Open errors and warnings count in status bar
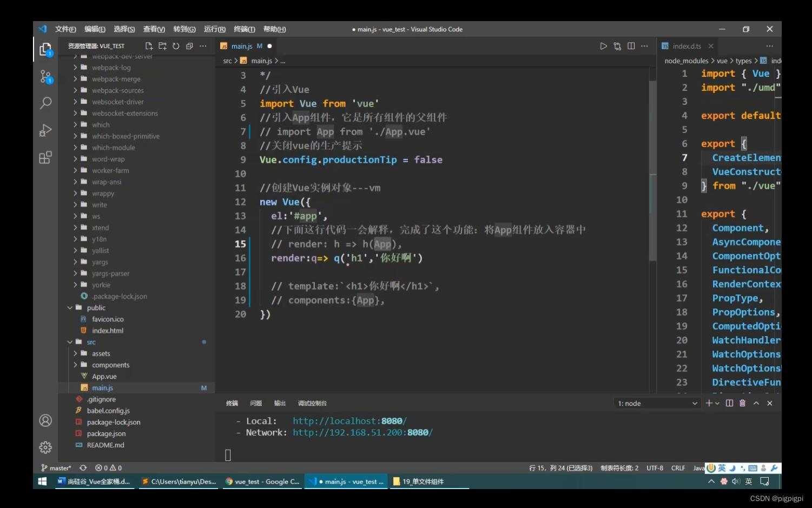 pos(108,468)
